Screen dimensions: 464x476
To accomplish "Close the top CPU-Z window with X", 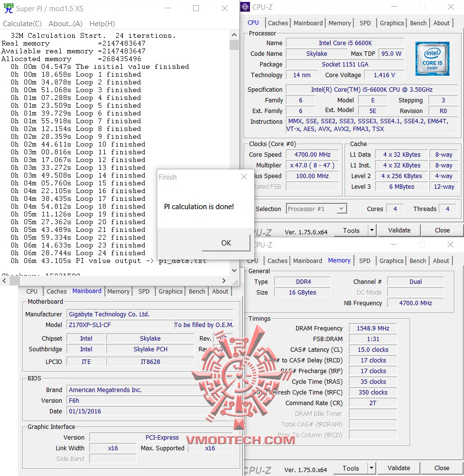I will 451,7.
